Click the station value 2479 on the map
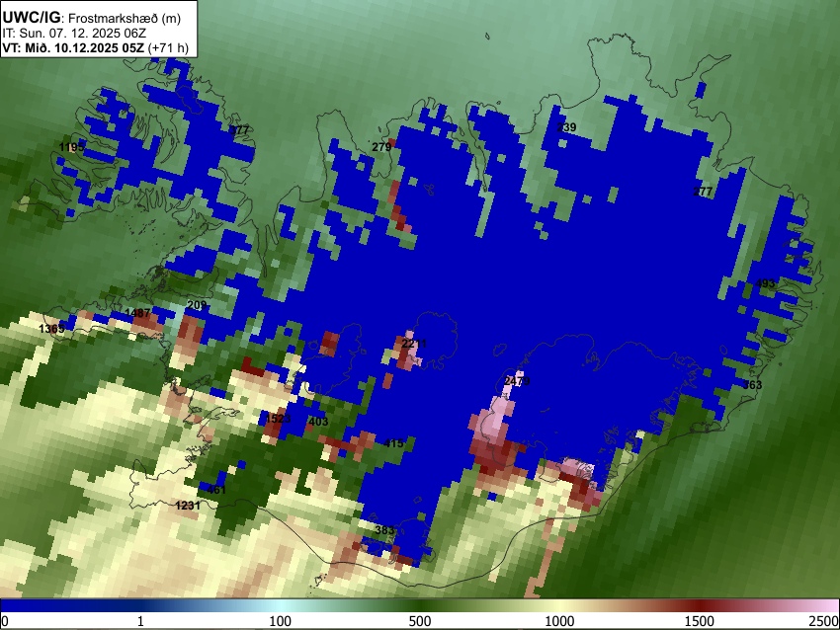 tap(517, 381)
